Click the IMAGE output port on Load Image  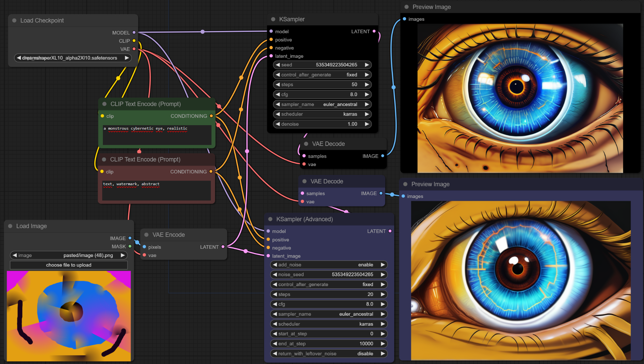pyautogui.click(x=130, y=238)
